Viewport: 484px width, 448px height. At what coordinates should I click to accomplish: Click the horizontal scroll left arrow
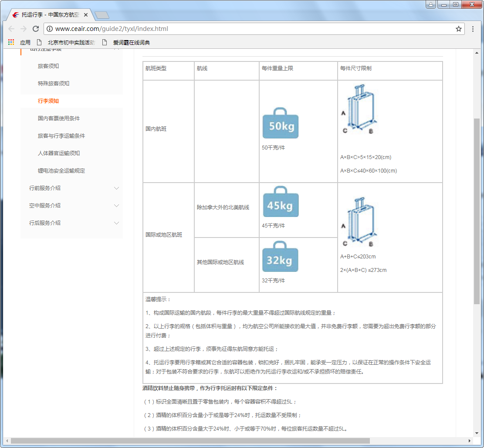pos(7,441)
